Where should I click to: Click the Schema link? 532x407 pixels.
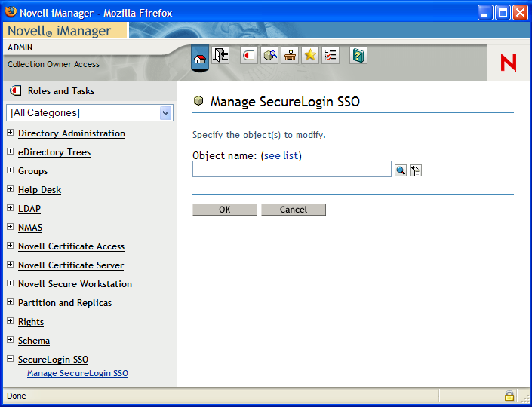point(34,341)
